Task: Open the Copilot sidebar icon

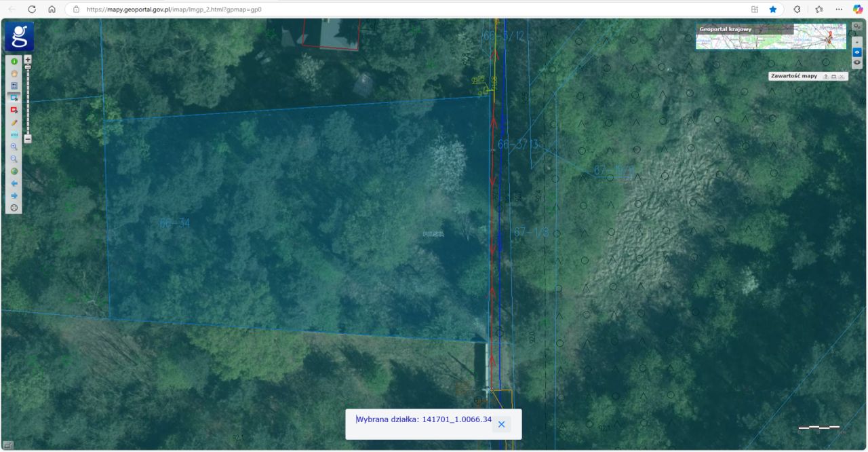Action: coord(858,10)
